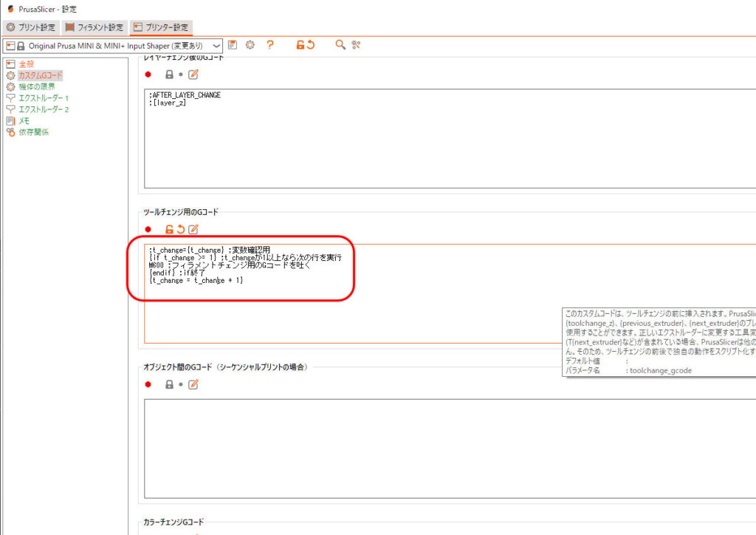Click the PrusaSlicer logo in the title bar
The width and height of the screenshot is (756, 535).
(10, 9)
